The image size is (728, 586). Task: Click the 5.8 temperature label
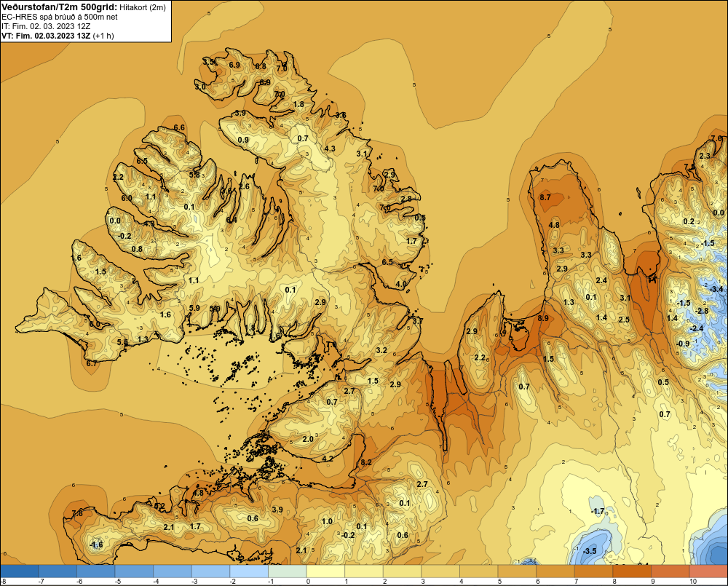[x=195, y=175]
